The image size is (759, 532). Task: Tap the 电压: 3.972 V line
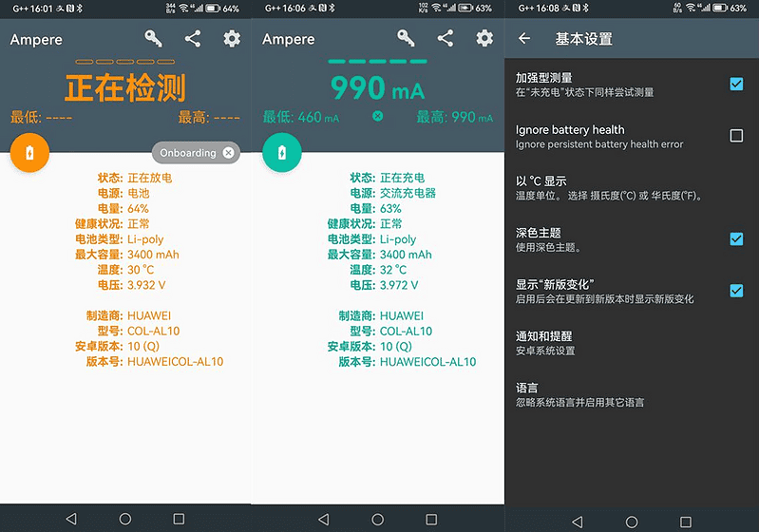pyautogui.click(x=385, y=285)
